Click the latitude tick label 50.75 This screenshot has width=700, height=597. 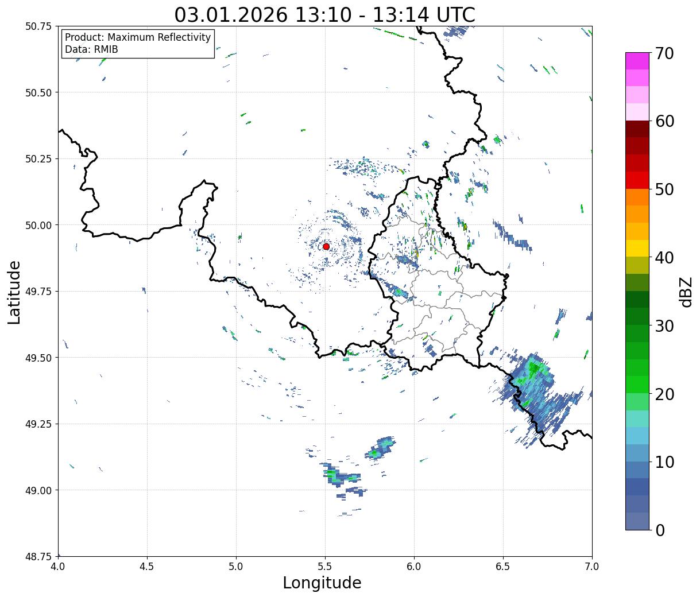38,26
